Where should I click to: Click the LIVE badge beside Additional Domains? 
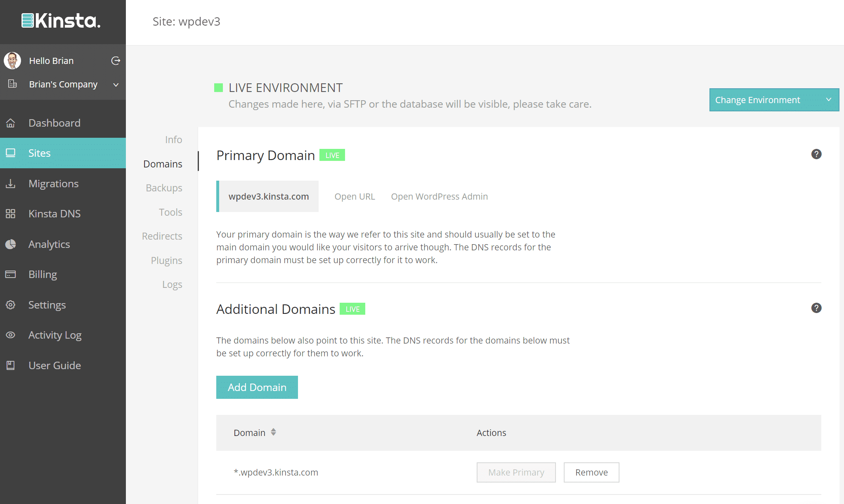pos(352,309)
